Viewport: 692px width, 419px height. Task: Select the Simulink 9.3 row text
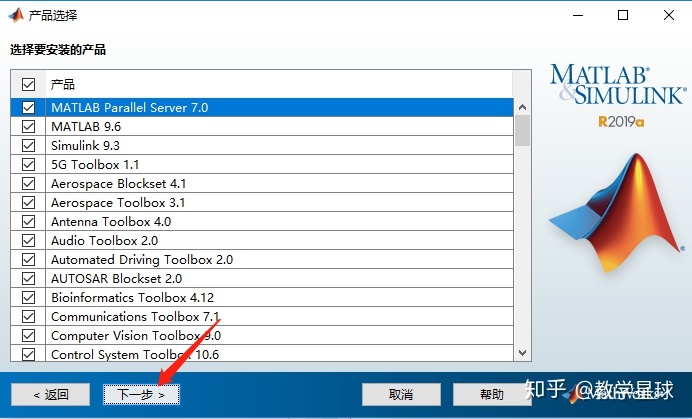85,145
